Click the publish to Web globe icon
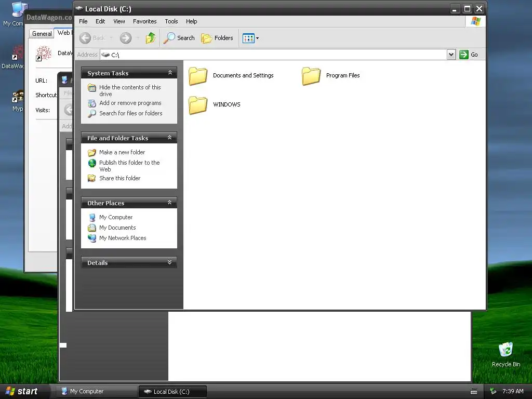The image size is (532, 399). (x=92, y=163)
